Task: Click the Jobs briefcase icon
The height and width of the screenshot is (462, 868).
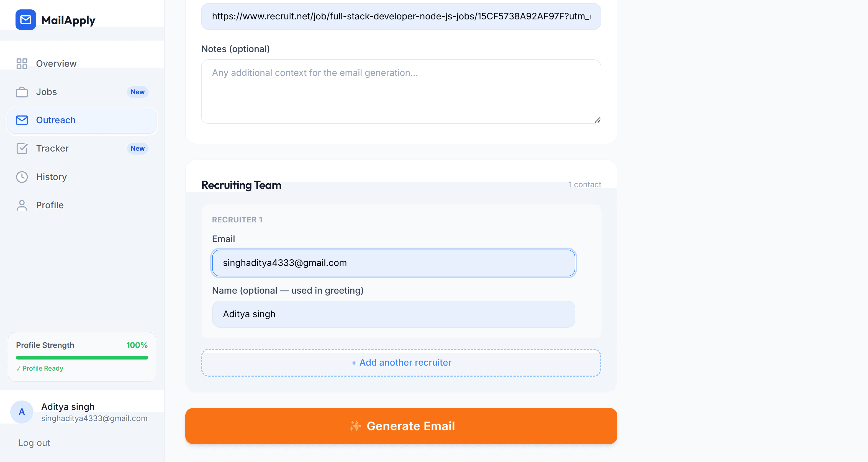Action: coord(22,92)
